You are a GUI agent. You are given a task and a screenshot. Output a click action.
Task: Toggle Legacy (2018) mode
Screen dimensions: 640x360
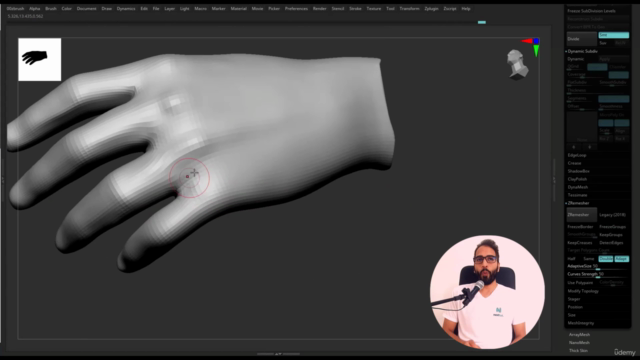click(613, 215)
